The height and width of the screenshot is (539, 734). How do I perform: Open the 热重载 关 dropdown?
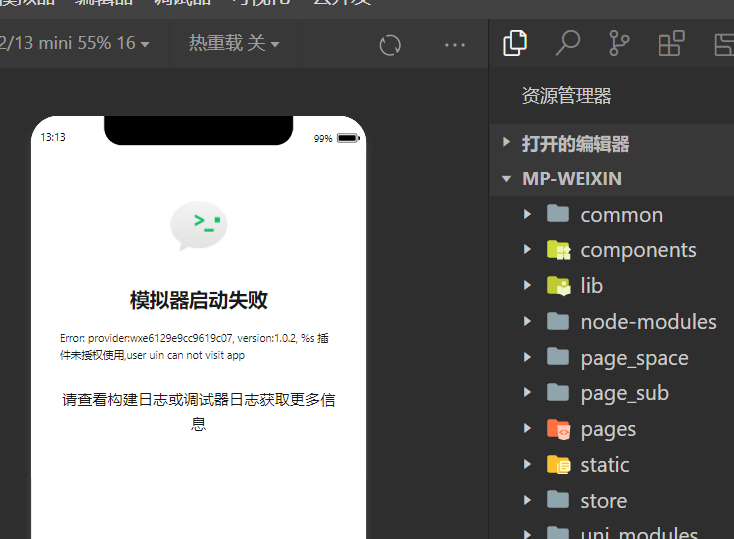[x=234, y=44]
